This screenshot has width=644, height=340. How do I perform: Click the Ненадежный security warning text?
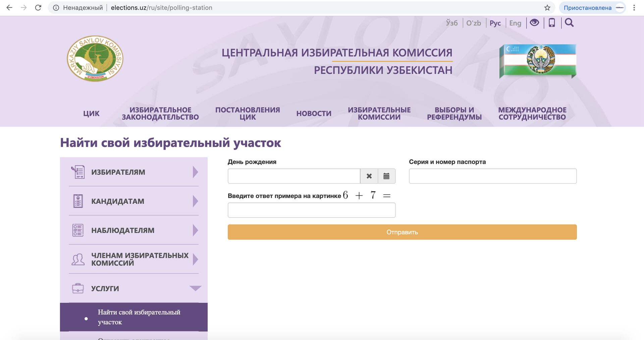[x=83, y=8]
